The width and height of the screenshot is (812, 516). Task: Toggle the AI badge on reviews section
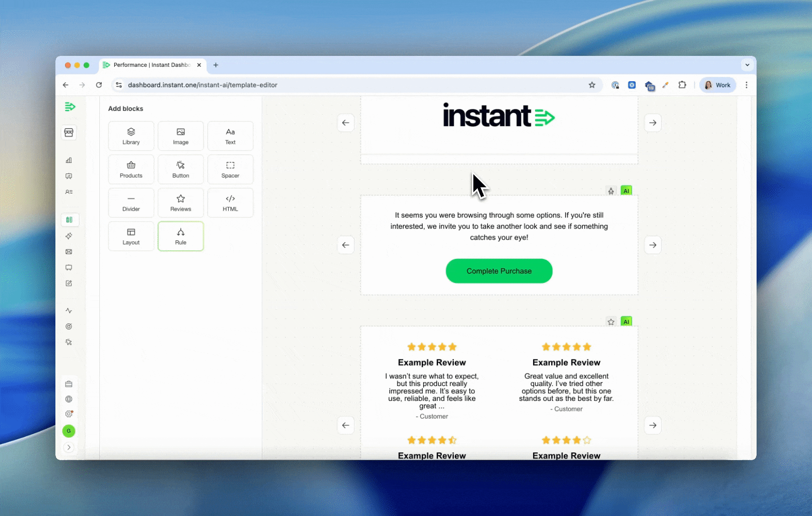coord(626,322)
